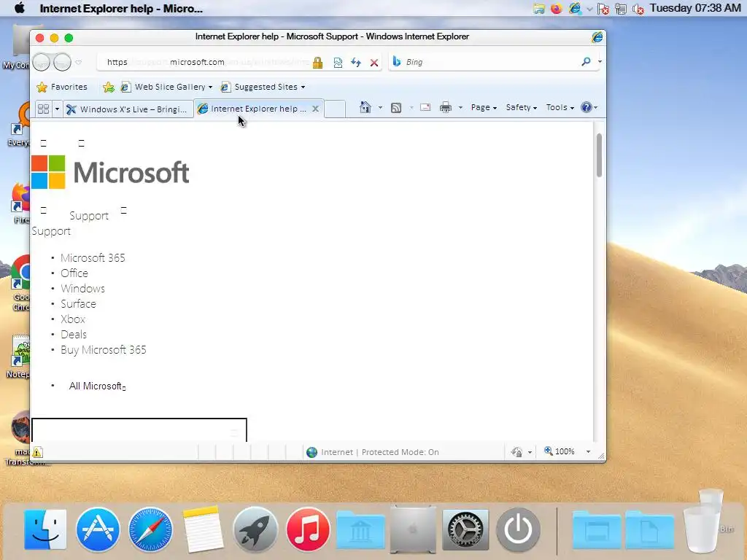
Task: Open the recent pages dropdown arrow
Action: pos(79,63)
